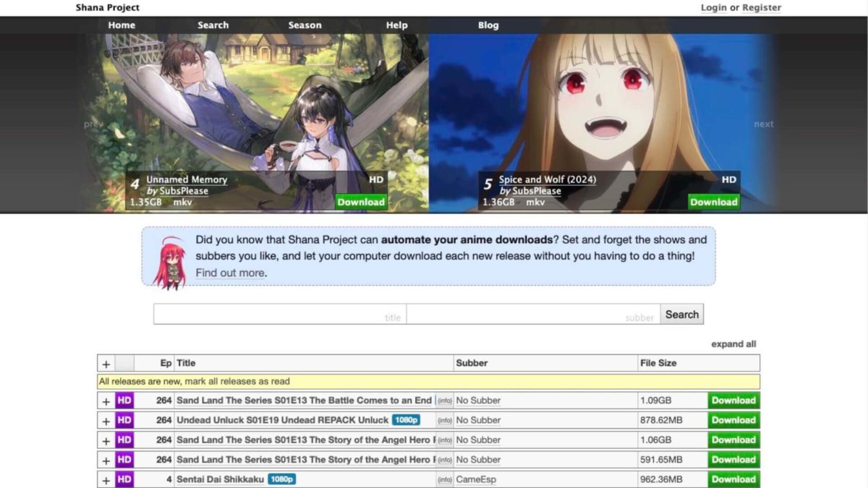
Task: Download Sand Land The Battle Comes to an End
Action: coord(733,401)
